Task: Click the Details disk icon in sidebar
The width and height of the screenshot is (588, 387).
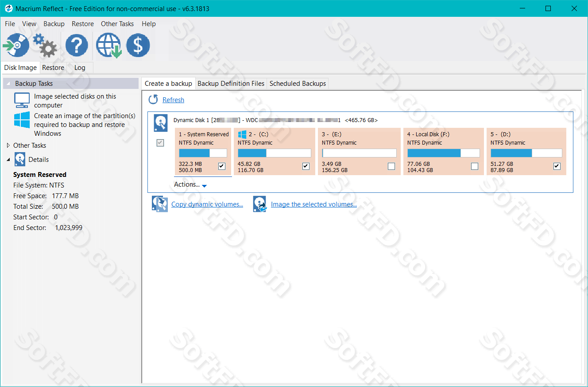Action: pos(20,159)
